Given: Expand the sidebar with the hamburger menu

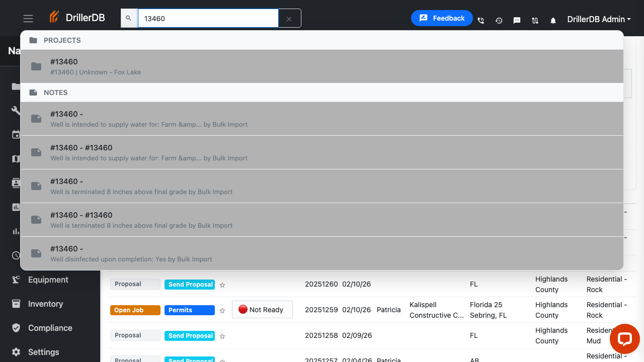Looking at the screenshot, I should click(28, 18).
